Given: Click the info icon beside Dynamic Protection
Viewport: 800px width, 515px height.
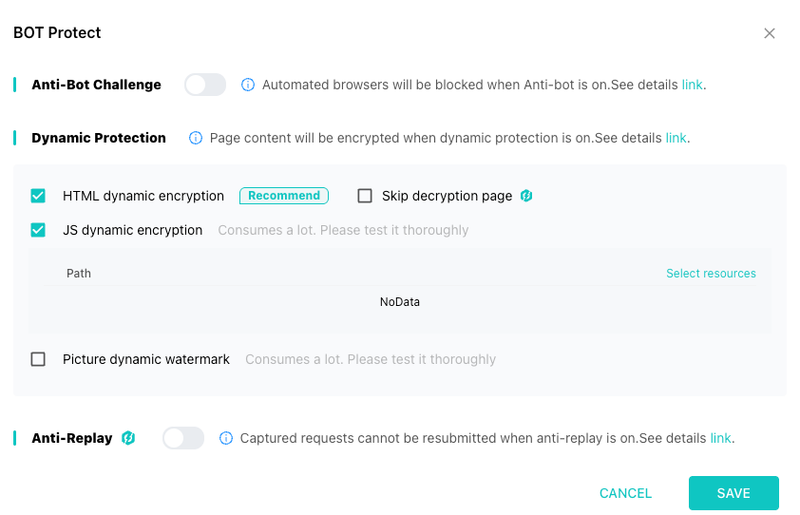Looking at the screenshot, I should [195, 138].
